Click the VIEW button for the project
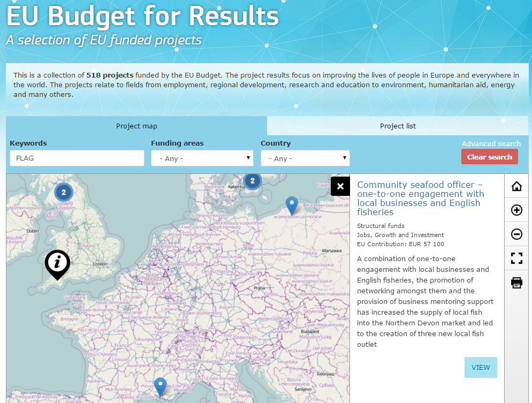 (481, 367)
